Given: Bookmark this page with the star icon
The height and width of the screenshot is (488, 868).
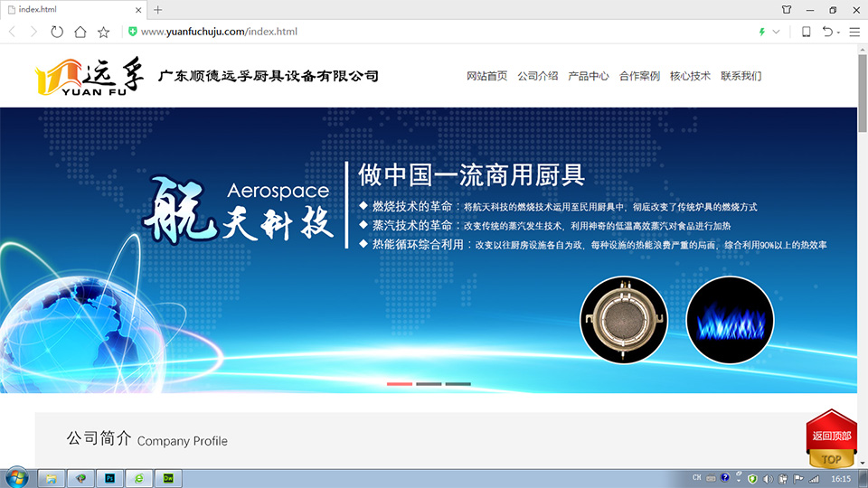Looking at the screenshot, I should coord(104,32).
